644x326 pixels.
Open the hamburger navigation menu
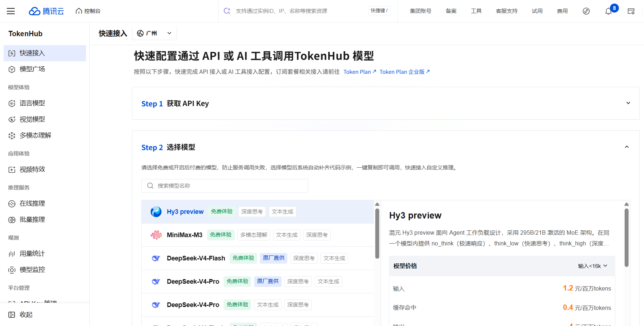11,11
